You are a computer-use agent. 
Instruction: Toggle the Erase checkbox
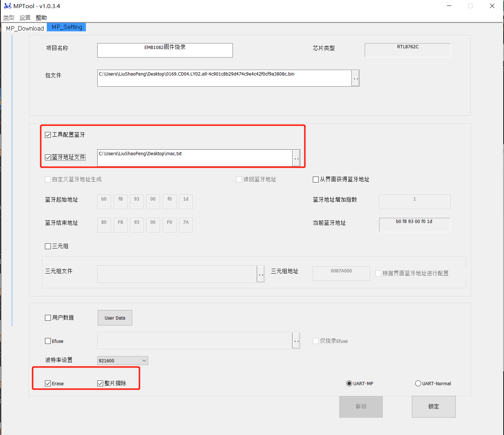click(48, 383)
